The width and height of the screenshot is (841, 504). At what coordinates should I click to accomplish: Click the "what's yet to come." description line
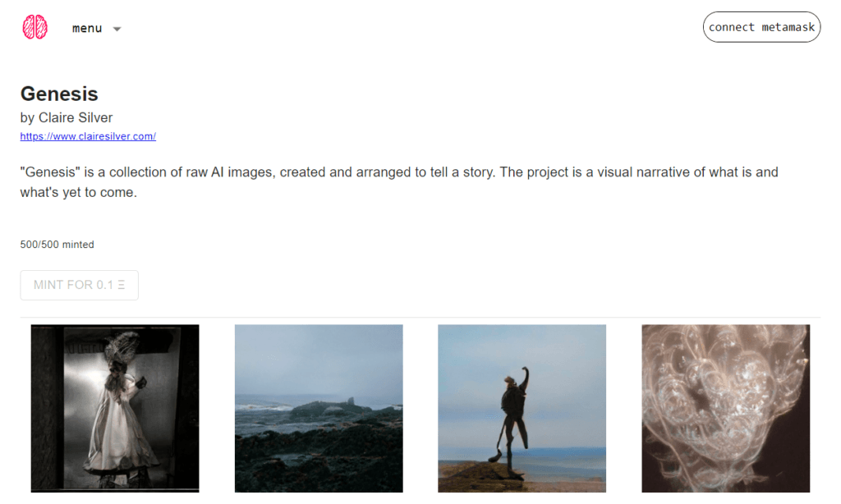point(78,192)
